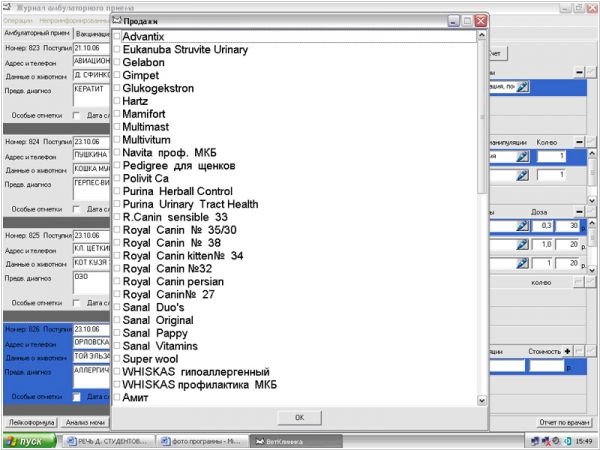Toggle Особые отметки checkbox for record 825

pyautogui.click(x=77, y=303)
